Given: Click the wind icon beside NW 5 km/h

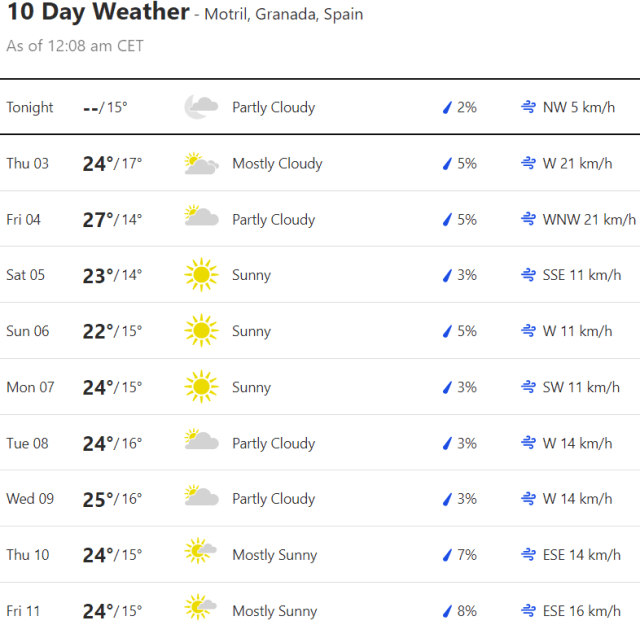Looking at the screenshot, I should click(528, 107).
